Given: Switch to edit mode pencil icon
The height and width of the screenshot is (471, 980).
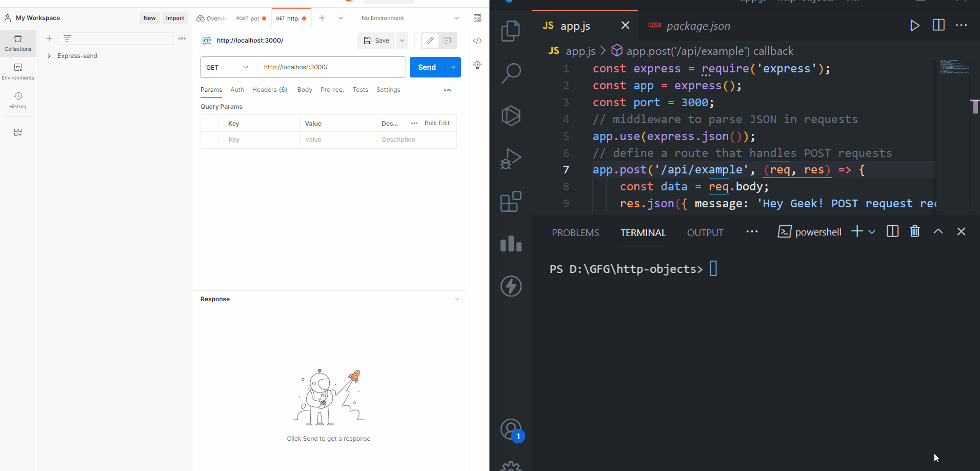Looking at the screenshot, I should point(430,41).
